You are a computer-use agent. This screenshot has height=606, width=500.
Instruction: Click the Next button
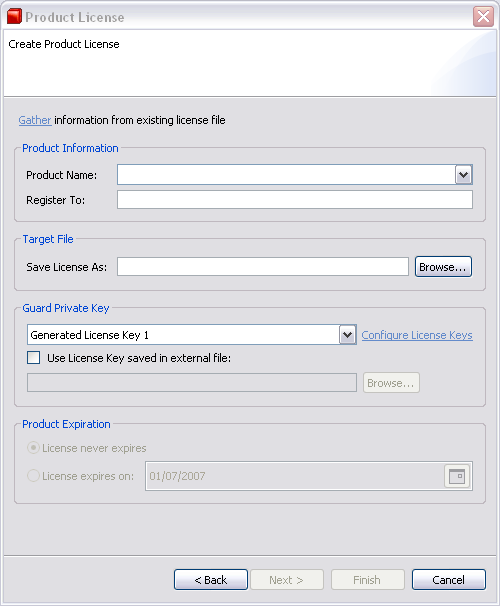tap(287, 580)
